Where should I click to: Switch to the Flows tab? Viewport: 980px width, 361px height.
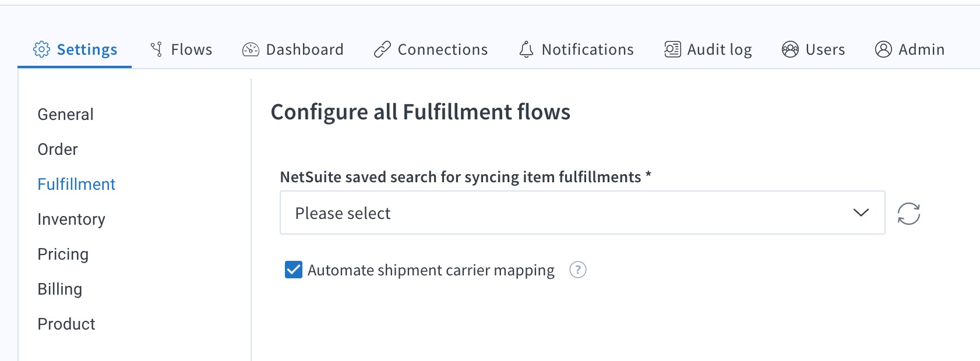191,49
